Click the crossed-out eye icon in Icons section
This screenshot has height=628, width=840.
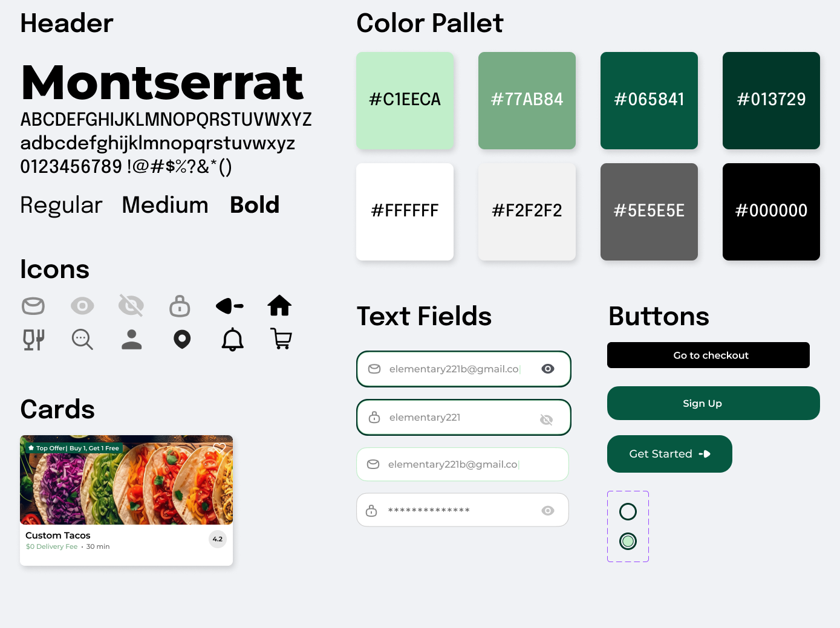[x=131, y=306]
